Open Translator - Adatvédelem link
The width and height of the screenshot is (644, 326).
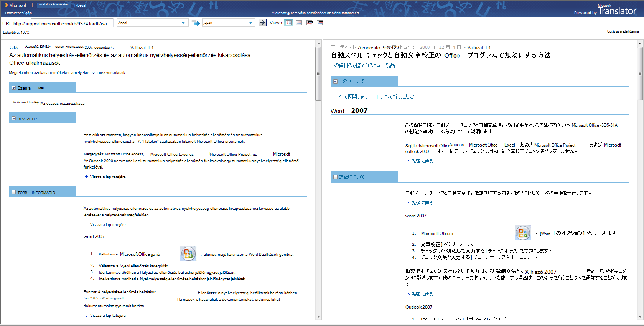tap(53, 5)
